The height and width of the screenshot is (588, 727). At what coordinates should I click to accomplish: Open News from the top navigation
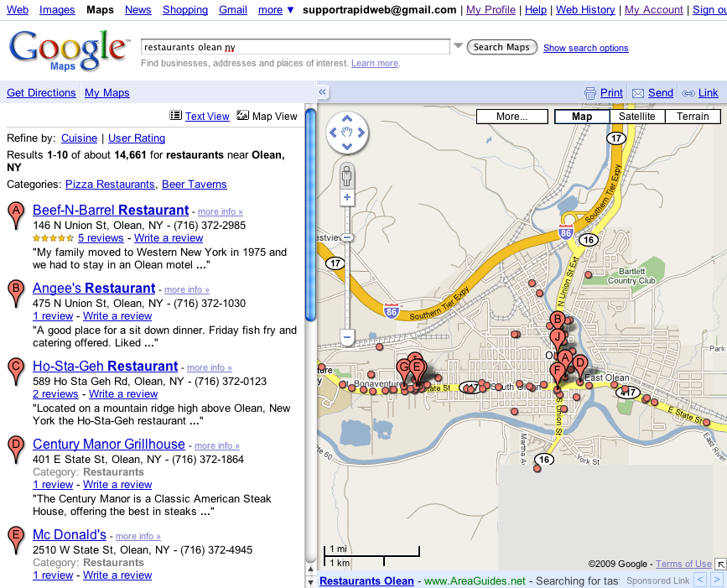pos(138,10)
